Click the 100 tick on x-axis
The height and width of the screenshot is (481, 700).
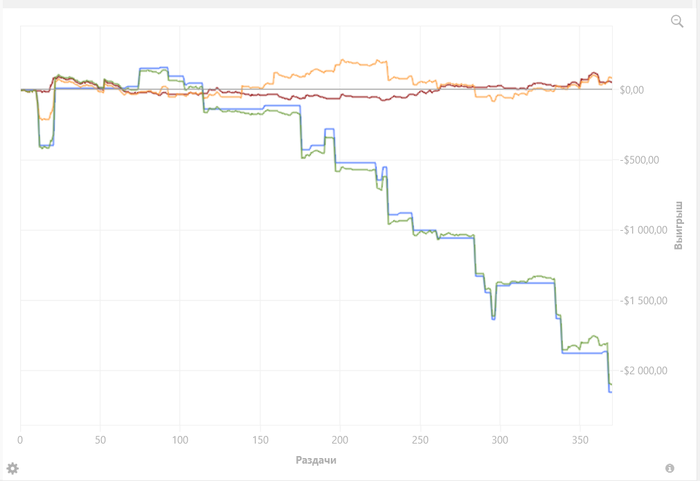(x=180, y=439)
